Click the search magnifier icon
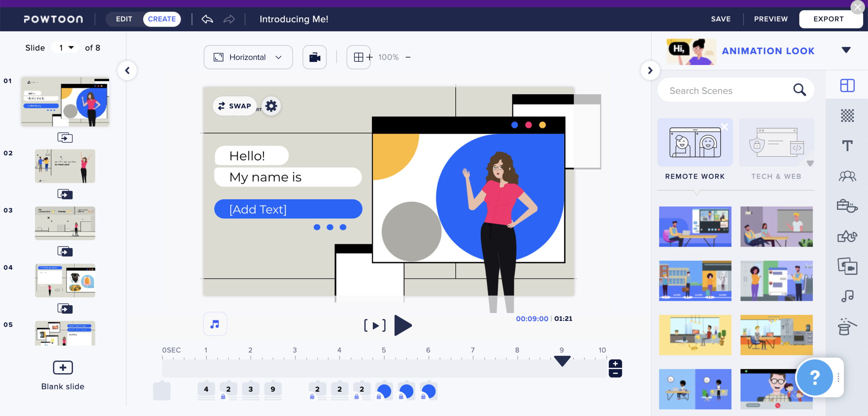This screenshot has height=416, width=868. (799, 90)
